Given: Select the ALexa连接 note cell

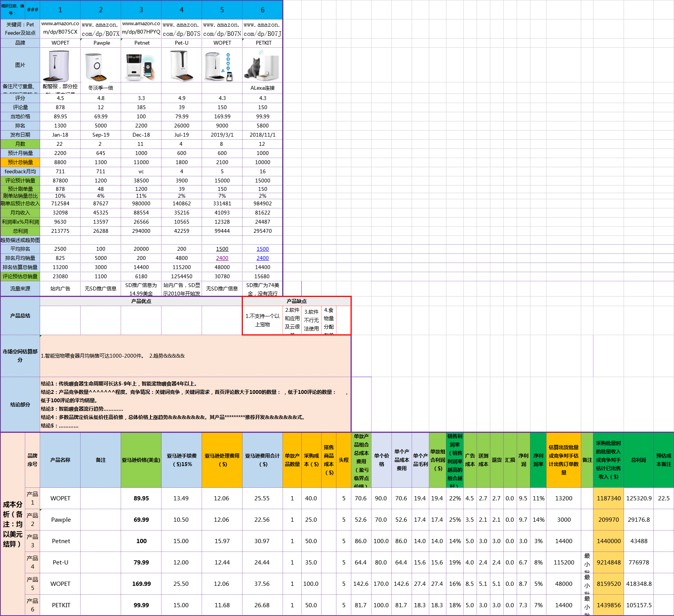Looking at the screenshot, I should [263, 88].
